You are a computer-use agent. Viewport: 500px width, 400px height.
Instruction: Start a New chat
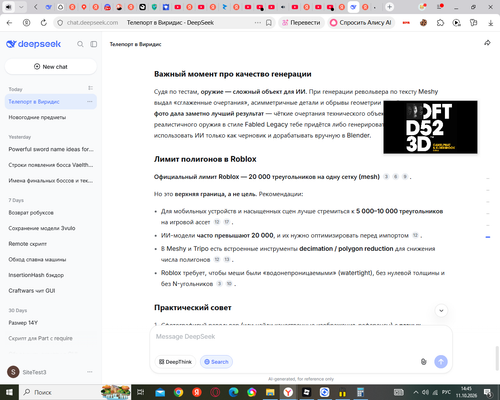pos(51,67)
